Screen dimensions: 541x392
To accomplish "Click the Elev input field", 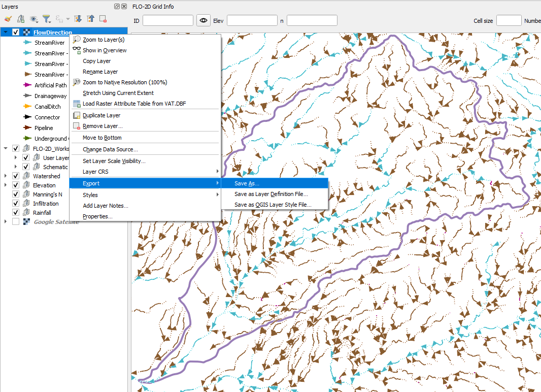I will [252, 20].
